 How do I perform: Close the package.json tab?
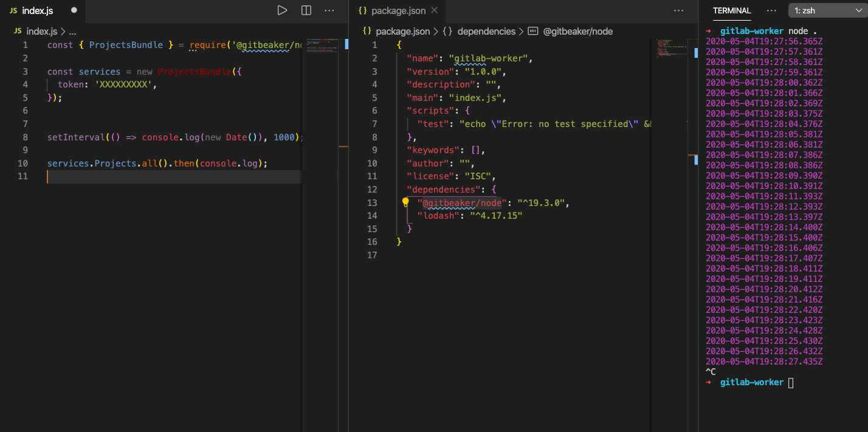click(433, 10)
